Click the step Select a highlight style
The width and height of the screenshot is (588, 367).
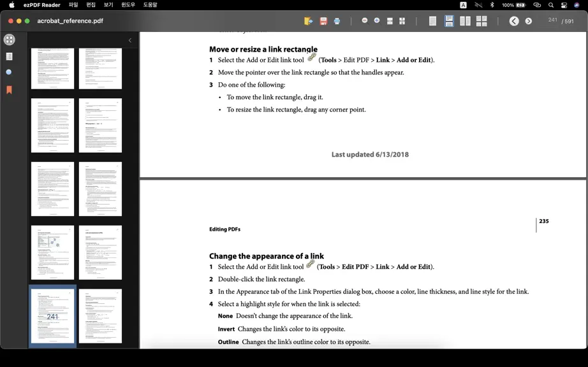coord(289,304)
